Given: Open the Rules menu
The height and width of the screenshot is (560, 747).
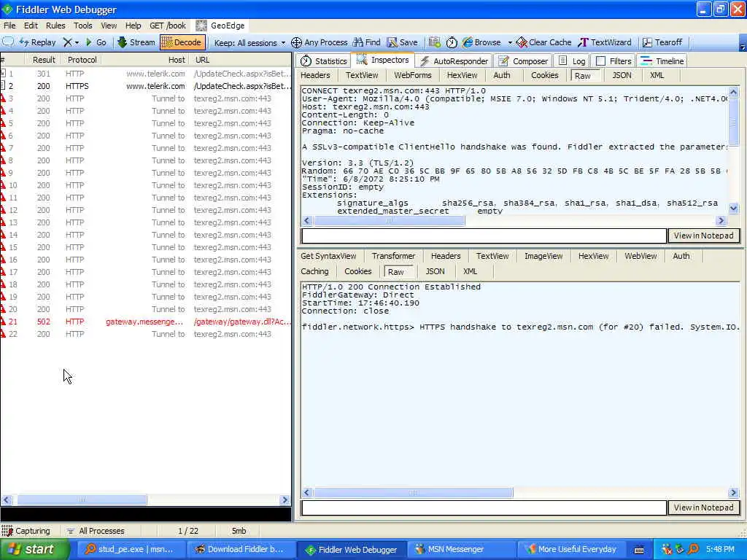Looking at the screenshot, I should tap(55, 26).
